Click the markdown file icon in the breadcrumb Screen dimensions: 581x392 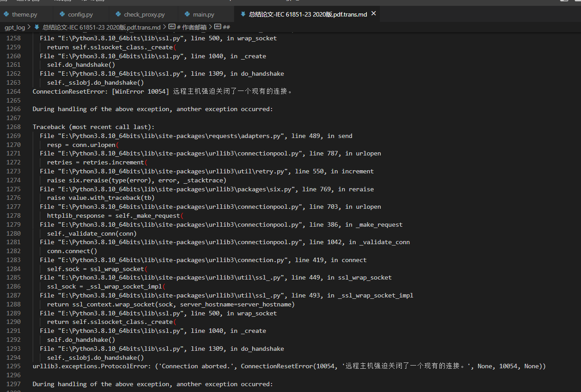click(x=37, y=27)
